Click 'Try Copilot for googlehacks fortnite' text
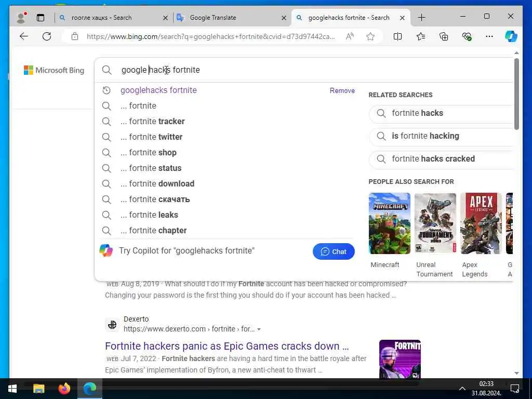Screen dimensions: 532x399 point(187,251)
